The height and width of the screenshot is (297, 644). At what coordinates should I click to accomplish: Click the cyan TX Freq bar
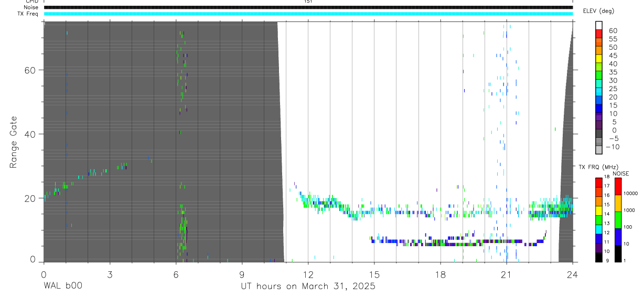(x=308, y=14)
